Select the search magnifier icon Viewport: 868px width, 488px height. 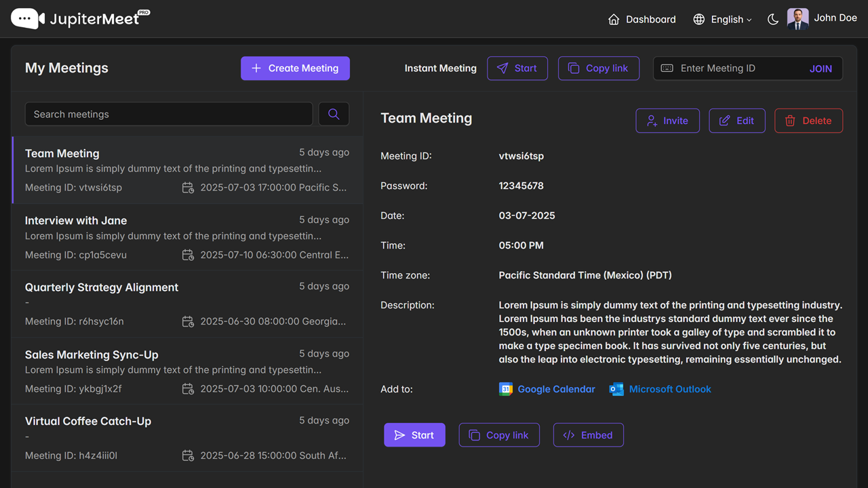[334, 114]
